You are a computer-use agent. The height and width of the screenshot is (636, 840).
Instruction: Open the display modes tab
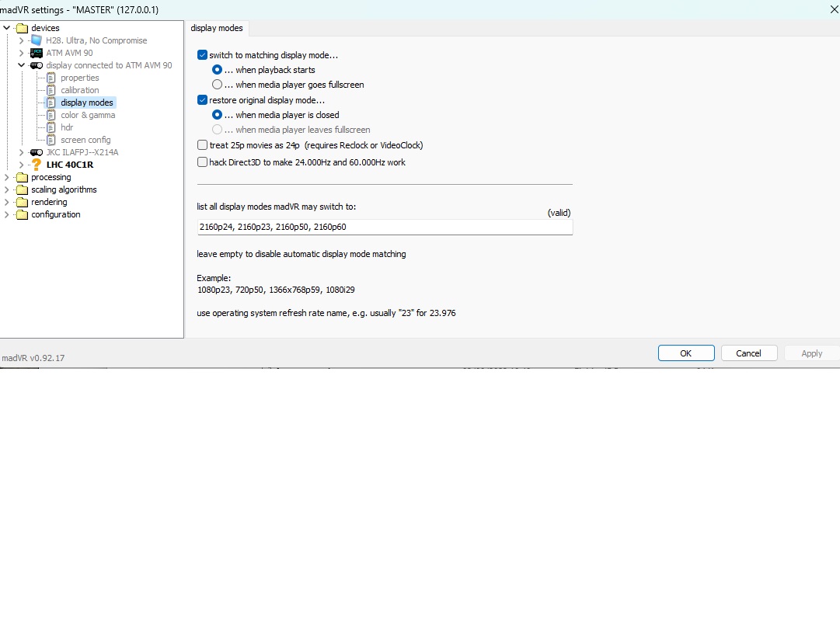(217, 28)
